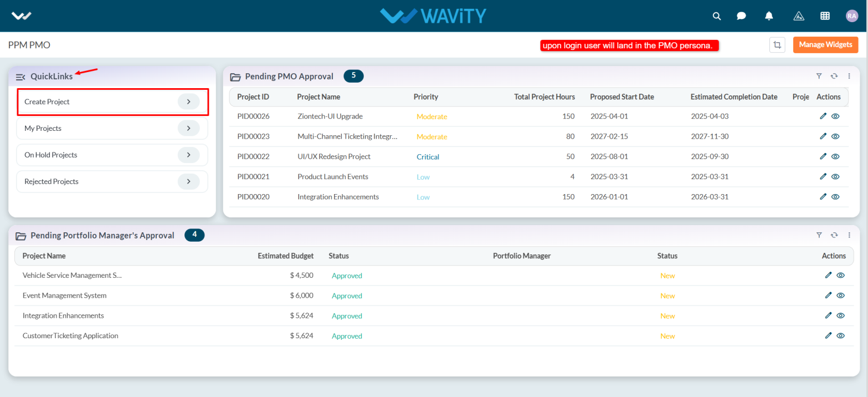Edit project PID00020 with pencil icon
The width and height of the screenshot is (868, 397).
pyautogui.click(x=823, y=196)
